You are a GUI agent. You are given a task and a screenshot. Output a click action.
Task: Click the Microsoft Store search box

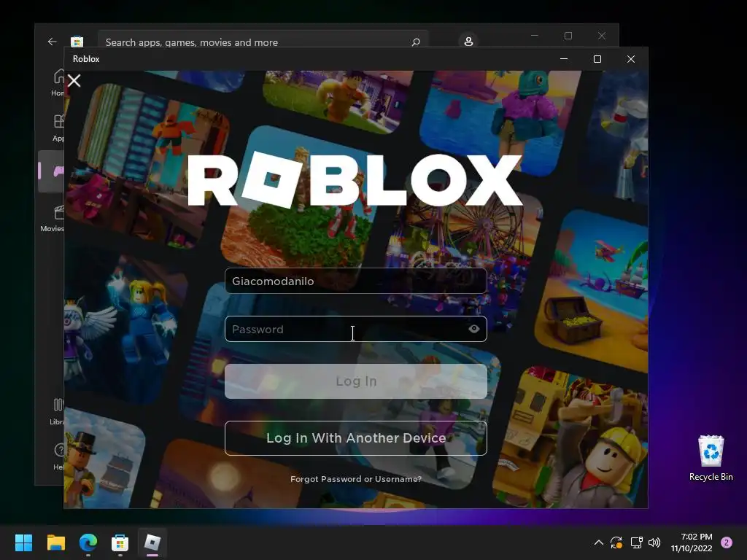point(263,42)
